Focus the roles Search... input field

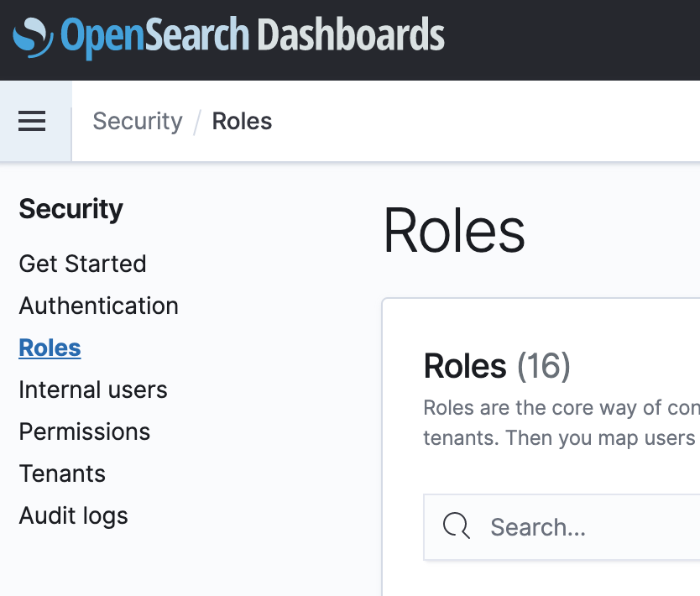point(588,527)
